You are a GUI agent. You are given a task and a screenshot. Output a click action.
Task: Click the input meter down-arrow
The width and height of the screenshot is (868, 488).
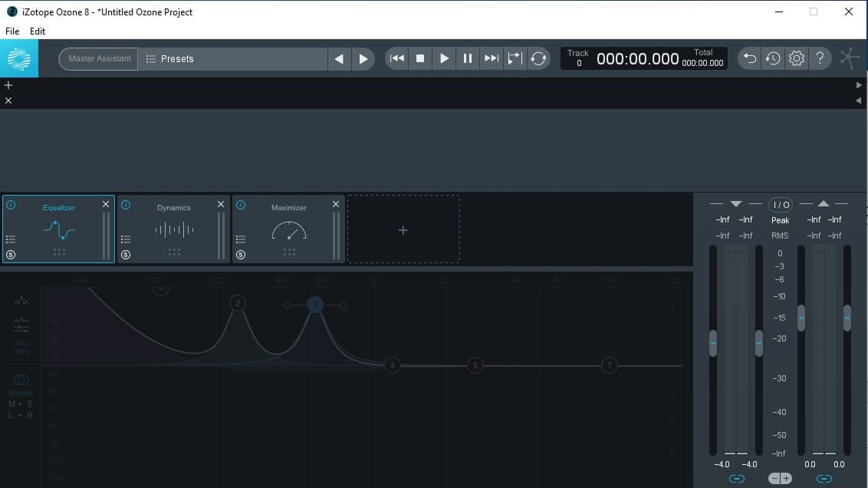point(735,204)
